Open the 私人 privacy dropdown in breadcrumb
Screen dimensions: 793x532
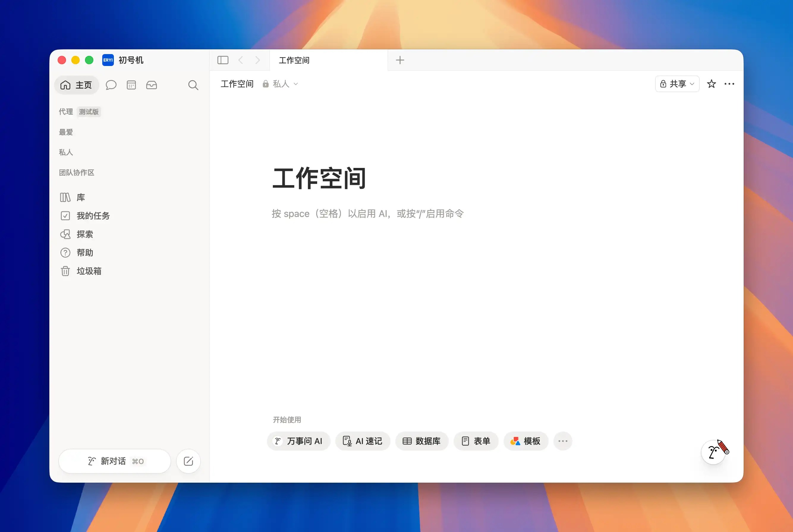281,84
